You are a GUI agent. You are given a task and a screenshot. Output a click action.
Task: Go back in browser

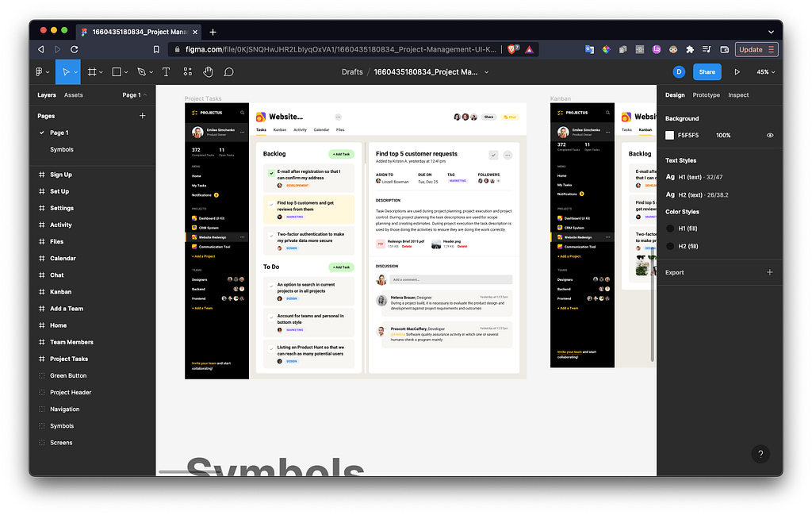[41, 49]
